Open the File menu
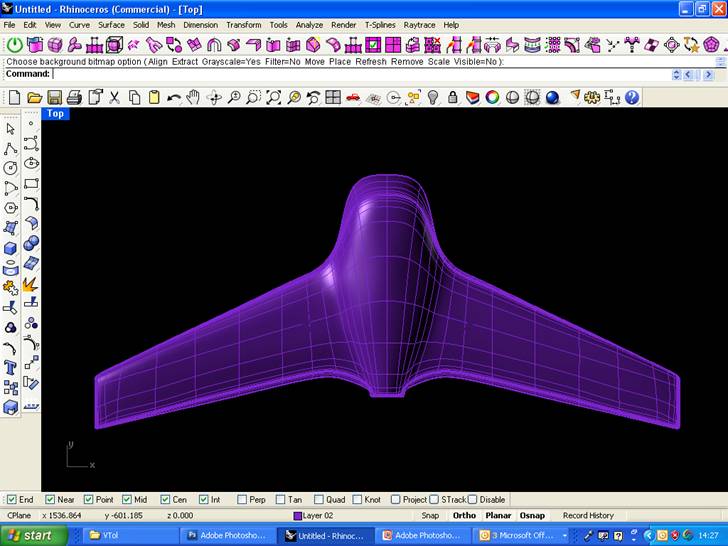This screenshot has height=546, width=728. pos(9,25)
